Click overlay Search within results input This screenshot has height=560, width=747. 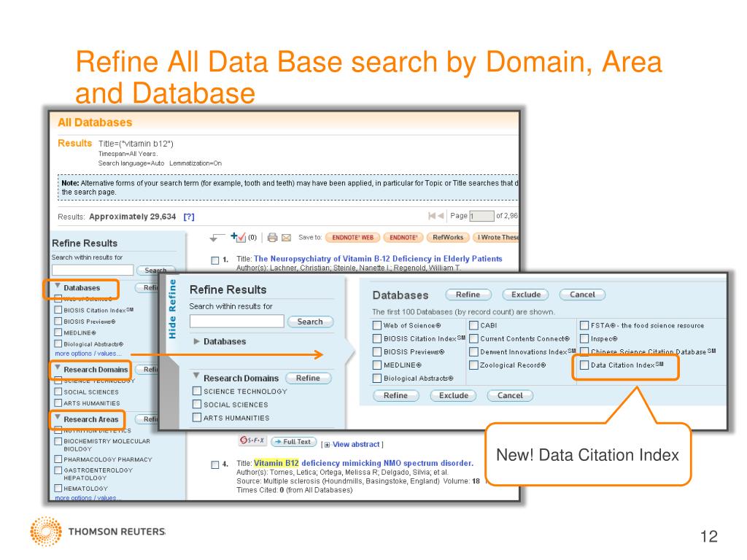tap(237, 322)
